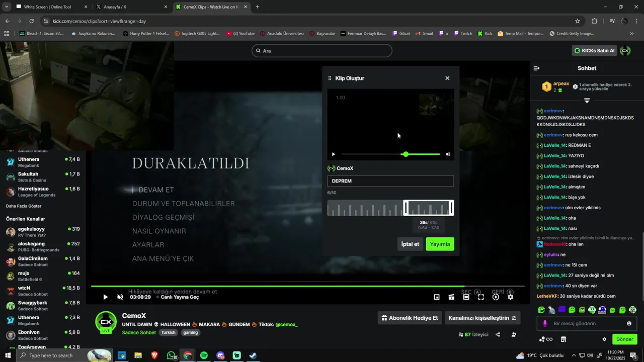Screen dimensions: 644x362
Task: Mute the clip preview volume icon
Action: [x=448, y=154]
